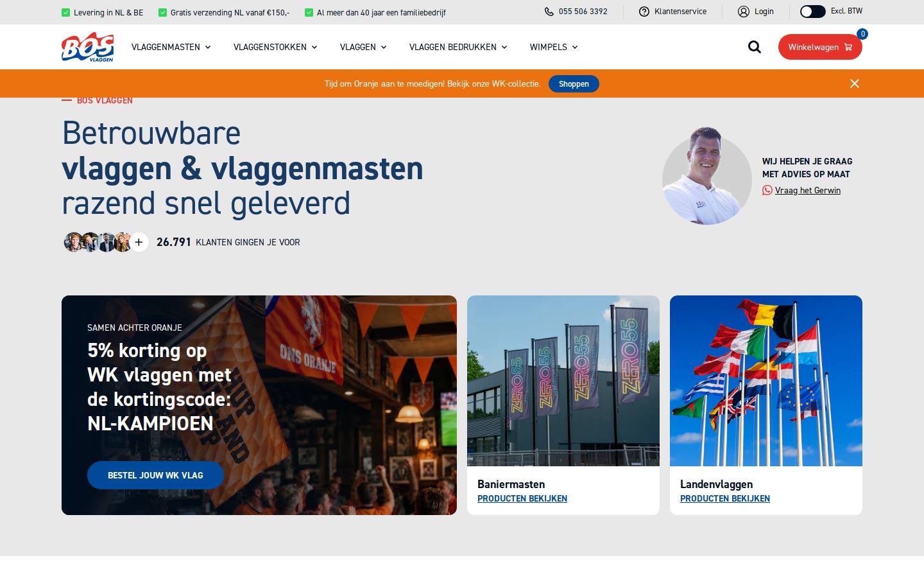This screenshot has width=924, height=578.
Task: Open the VLAGGENMASTEN menu item
Action: pyautogui.click(x=166, y=47)
